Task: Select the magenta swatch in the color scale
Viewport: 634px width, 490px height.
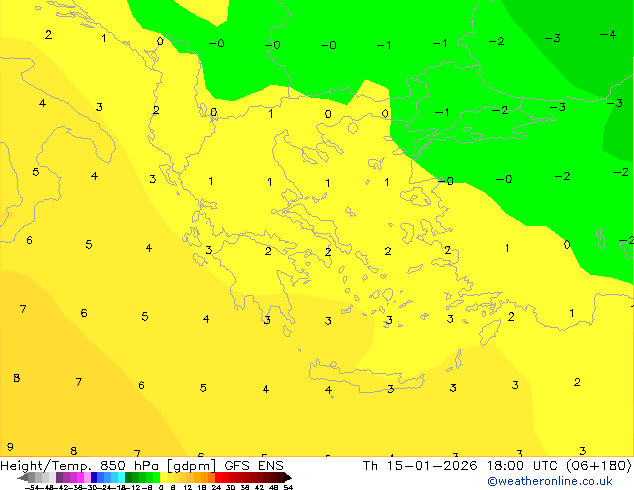Action: coord(80,477)
